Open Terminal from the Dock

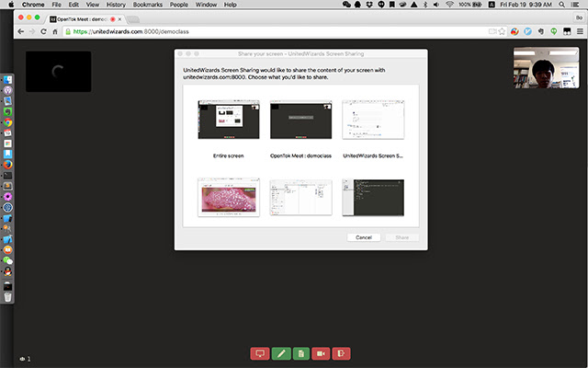click(x=7, y=176)
